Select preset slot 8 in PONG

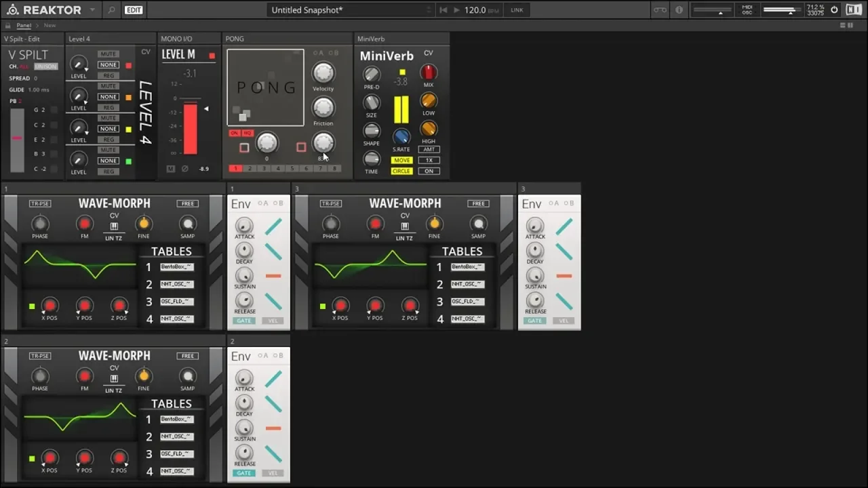click(x=334, y=168)
